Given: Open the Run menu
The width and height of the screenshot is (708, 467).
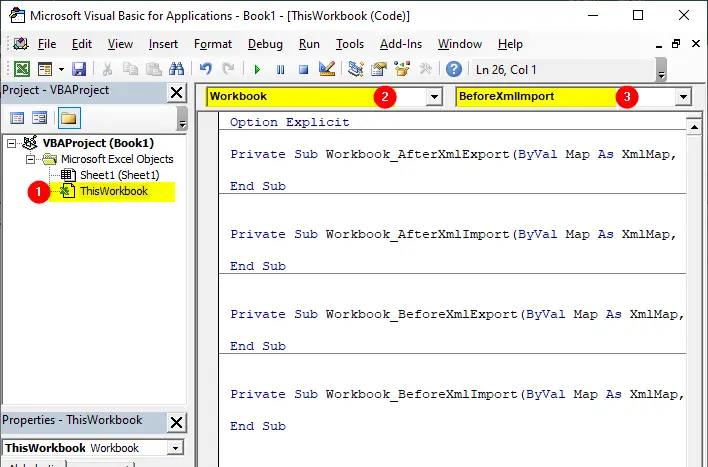Looking at the screenshot, I should click(309, 44).
